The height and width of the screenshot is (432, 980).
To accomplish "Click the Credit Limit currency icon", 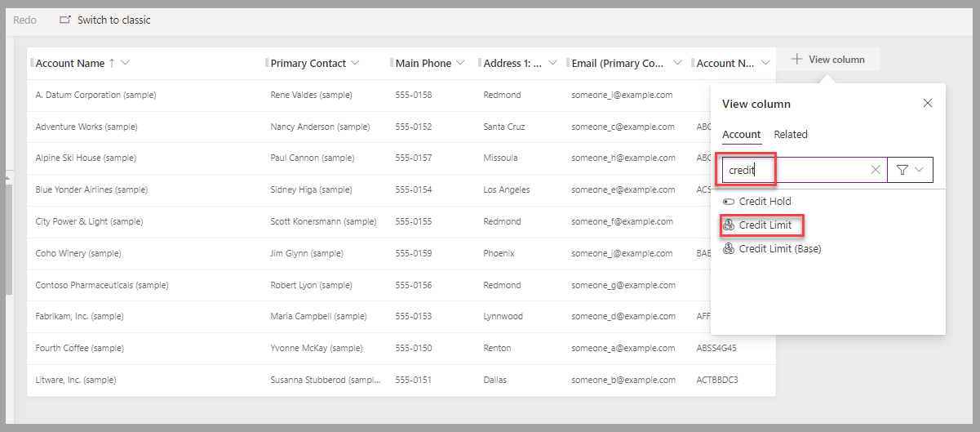I will pos(729,225).
